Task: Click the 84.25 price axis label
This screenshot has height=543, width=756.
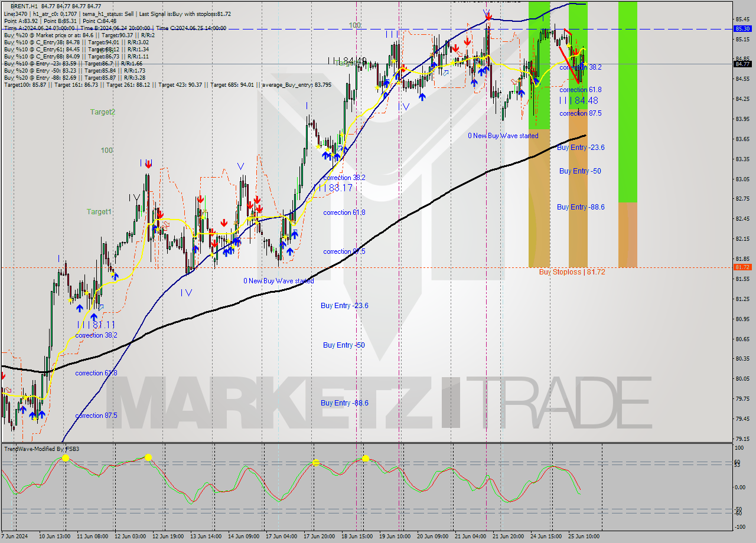Action: (x=743, y=99)
